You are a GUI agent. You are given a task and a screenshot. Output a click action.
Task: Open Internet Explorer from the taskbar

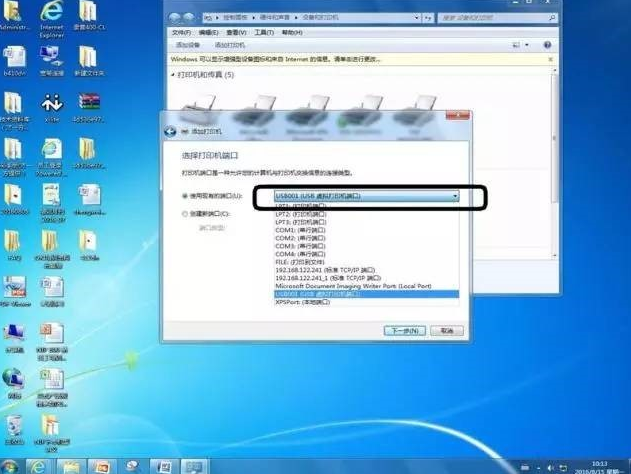37,466
